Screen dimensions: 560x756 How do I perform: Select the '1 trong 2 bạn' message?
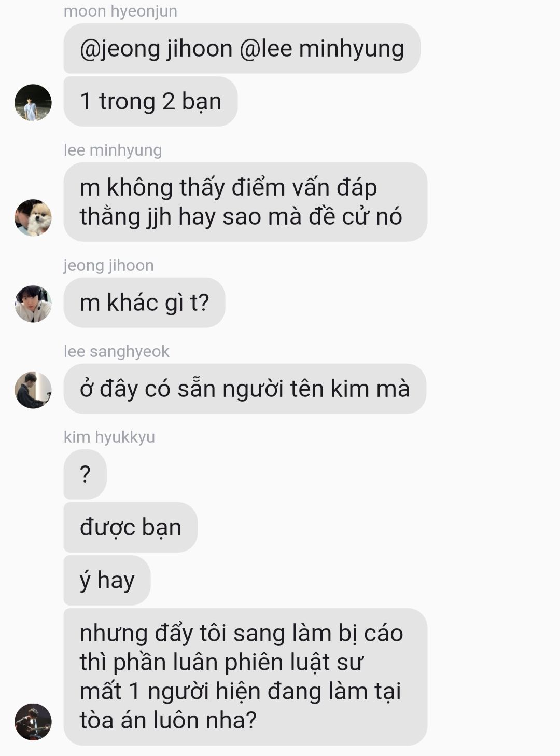click(x=150, y=101)
